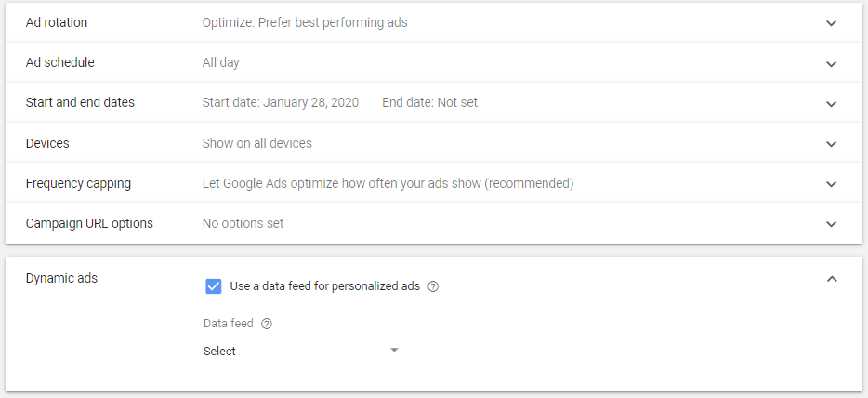Viewport: 868px width, 398px height.
Task: Click 'Show on all devices' text
Action: pyautogui.click(x=257, y=143)
